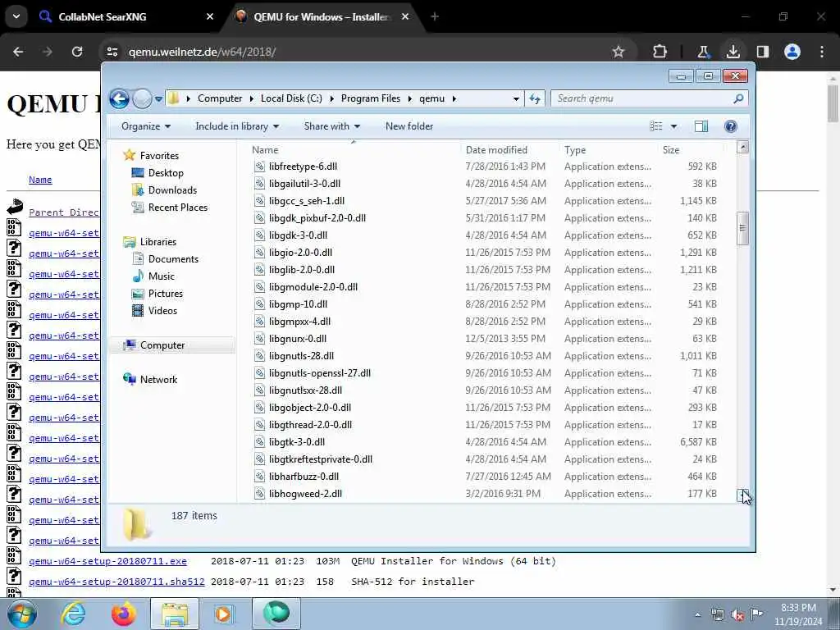Click the Explorer back arrow button
The image size is (840, 630).
click(119, 99)
